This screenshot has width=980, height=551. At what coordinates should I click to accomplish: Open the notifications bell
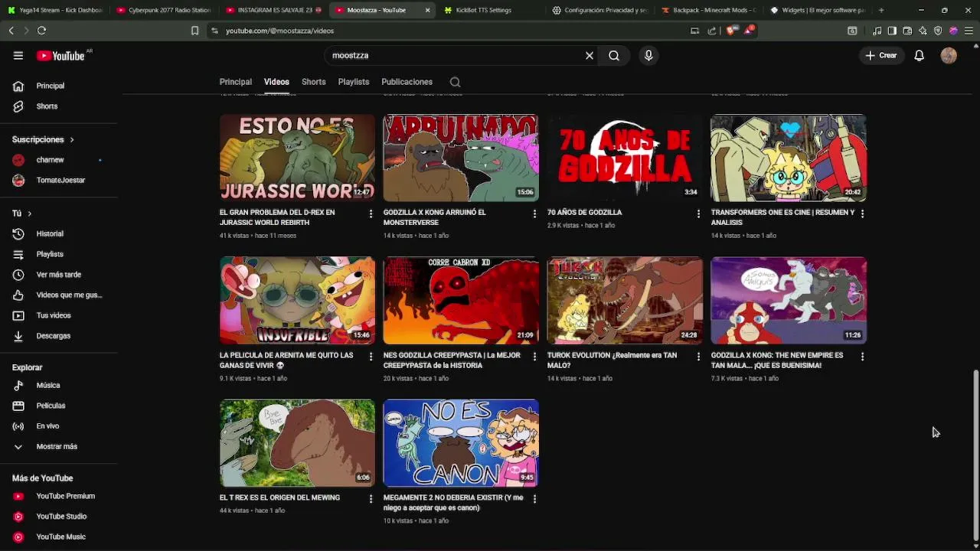[919, 55]
